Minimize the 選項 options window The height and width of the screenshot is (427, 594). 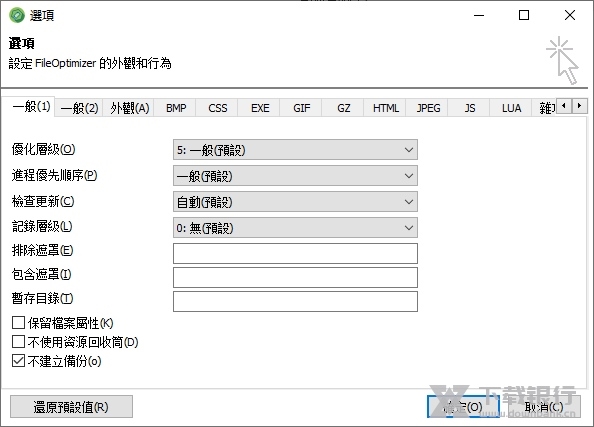pos(479,16)
